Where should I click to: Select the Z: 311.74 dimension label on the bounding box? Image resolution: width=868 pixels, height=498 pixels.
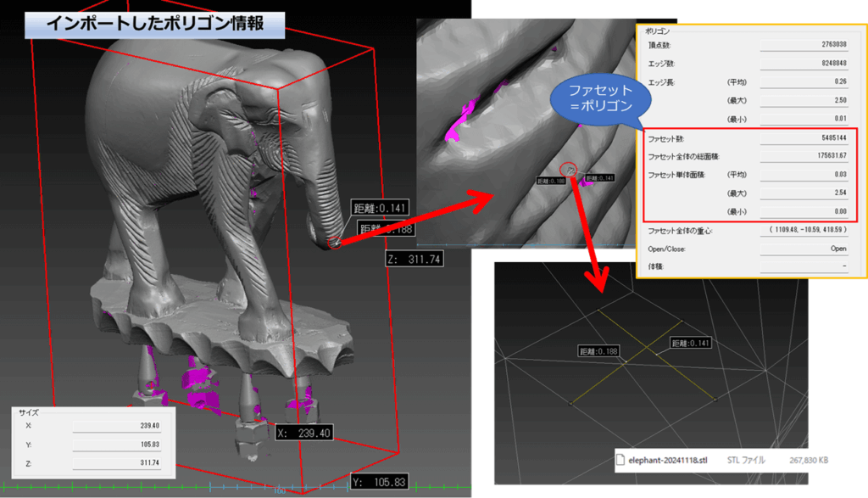pyautogui.click(x=413, y=260)
